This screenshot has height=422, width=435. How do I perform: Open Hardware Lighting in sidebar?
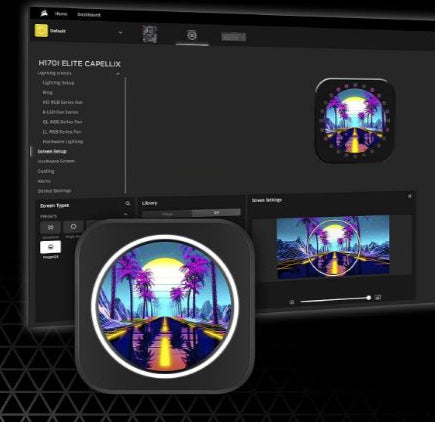(63, 142)
